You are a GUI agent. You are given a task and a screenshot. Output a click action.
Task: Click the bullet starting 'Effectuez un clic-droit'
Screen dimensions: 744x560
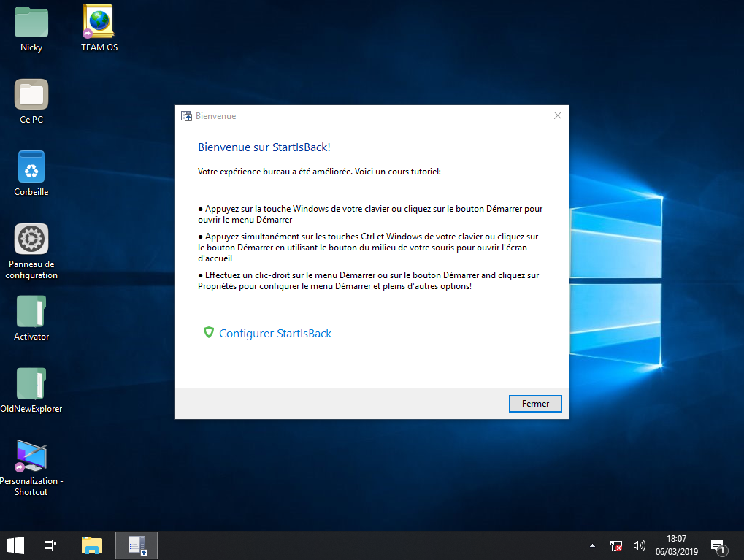[368, 280]
